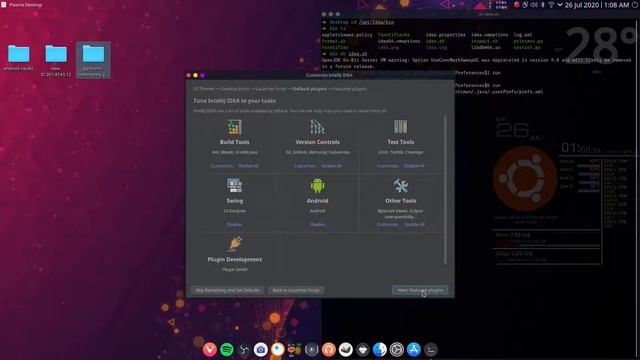Click the Other Tools wrench icon

[x=400, y=186]
